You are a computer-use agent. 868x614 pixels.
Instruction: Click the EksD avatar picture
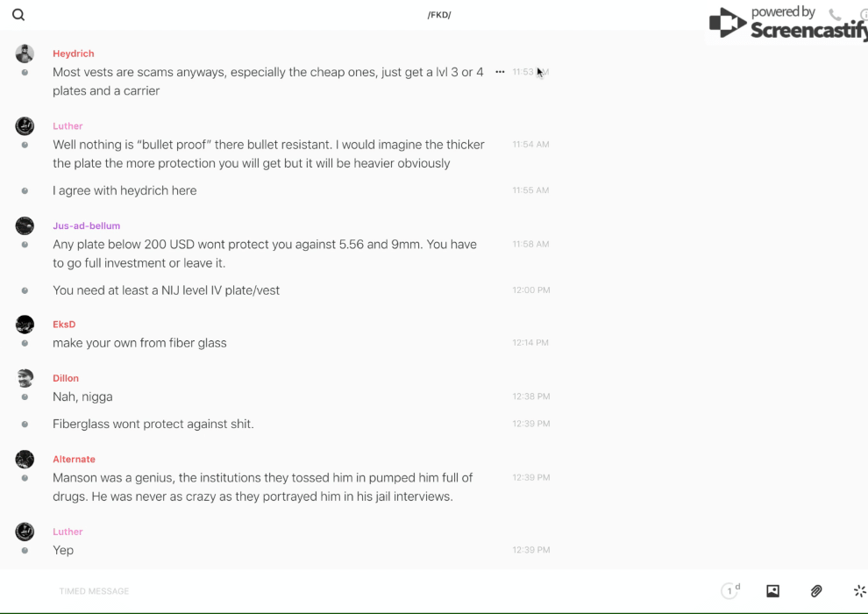tap(25, 325)
